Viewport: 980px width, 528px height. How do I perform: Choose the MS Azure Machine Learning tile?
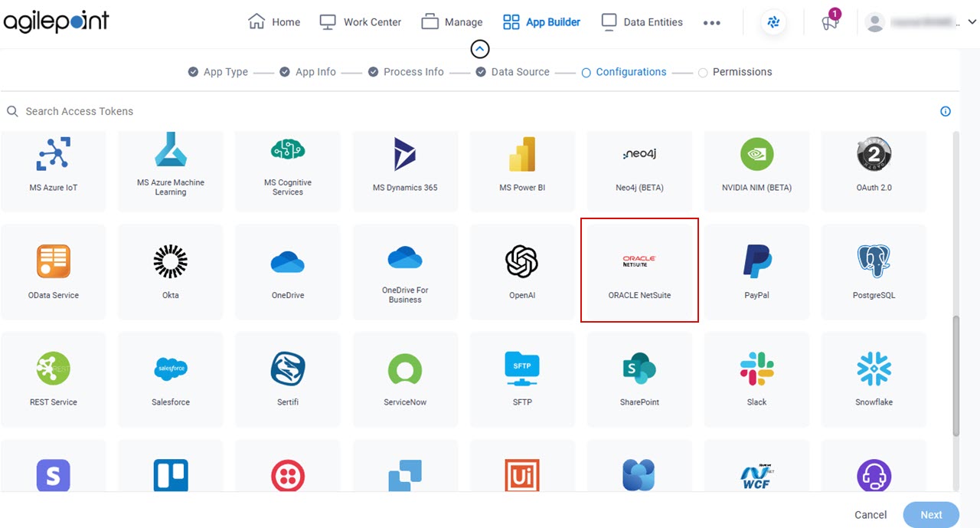171,171
